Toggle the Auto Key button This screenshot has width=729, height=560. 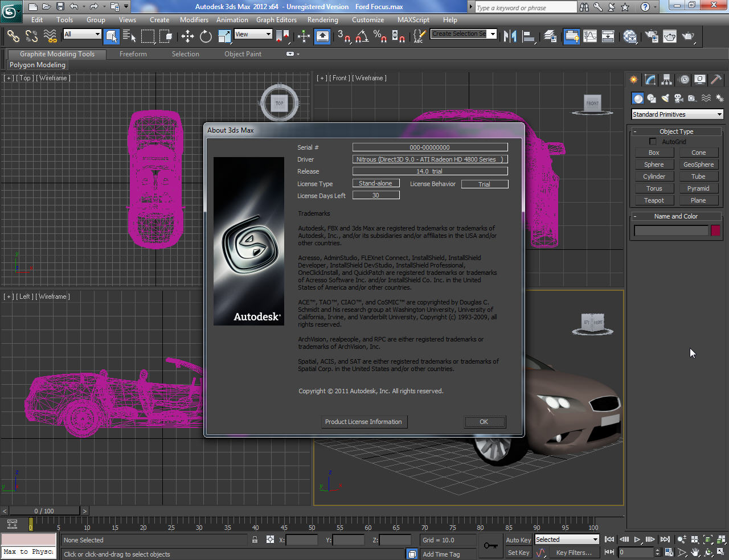pyautogui.click(x=518, y=540)
